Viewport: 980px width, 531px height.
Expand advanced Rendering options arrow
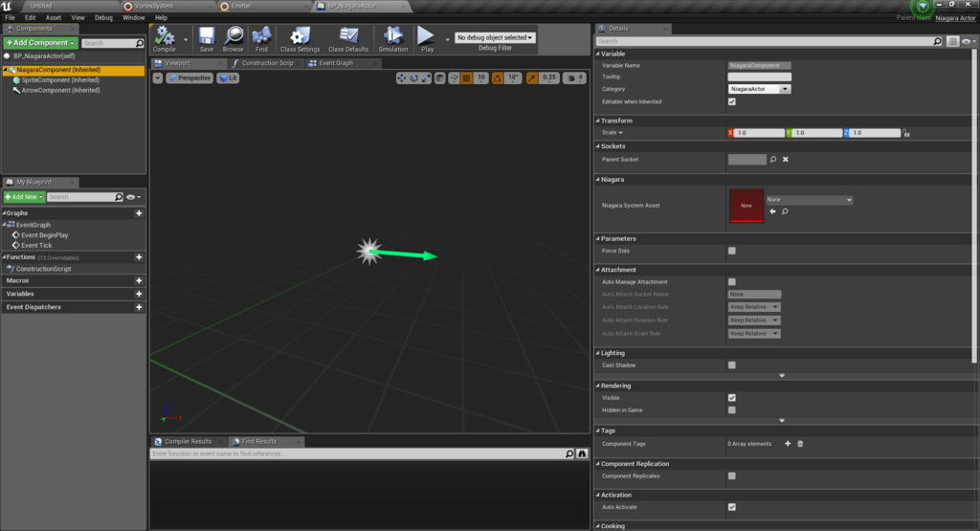[782, 420]
